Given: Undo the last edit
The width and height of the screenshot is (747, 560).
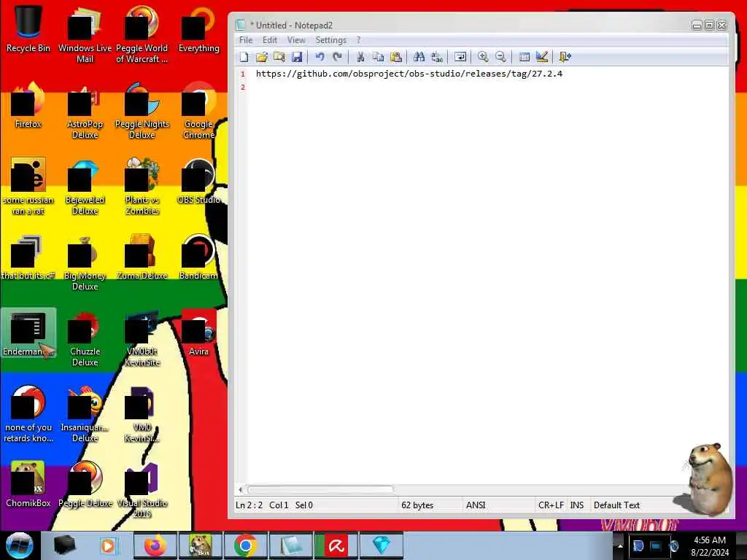Looking at the screenshot, I should (320, 57).
